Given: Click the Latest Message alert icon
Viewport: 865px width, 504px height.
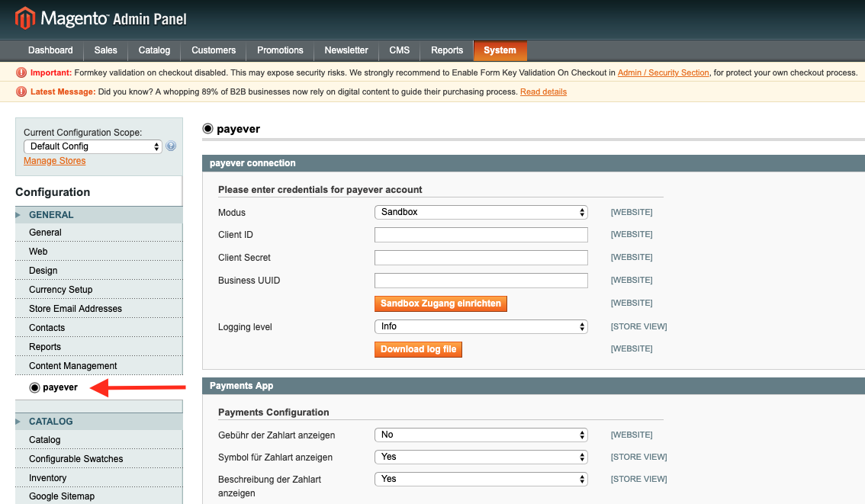Looking at the screenshot, I should (21, 91).
